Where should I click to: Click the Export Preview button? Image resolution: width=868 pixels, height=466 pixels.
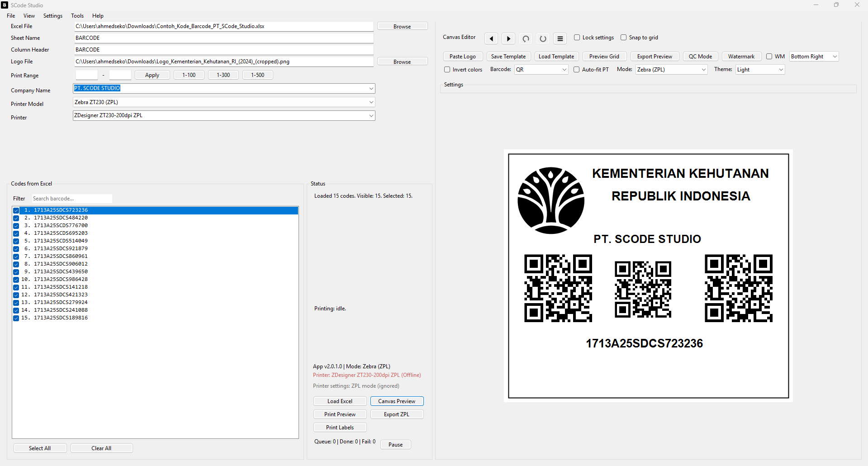[655, 57]
